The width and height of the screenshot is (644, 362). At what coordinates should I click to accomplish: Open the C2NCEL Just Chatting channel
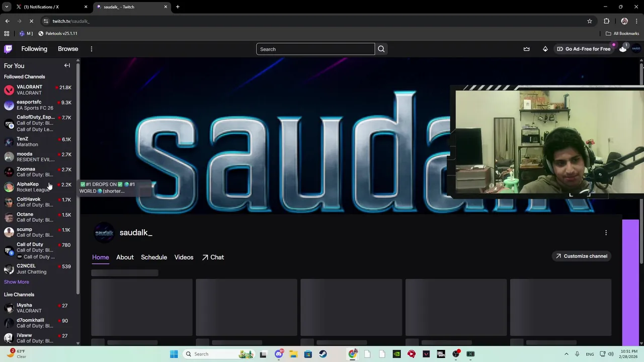point(38,269)
